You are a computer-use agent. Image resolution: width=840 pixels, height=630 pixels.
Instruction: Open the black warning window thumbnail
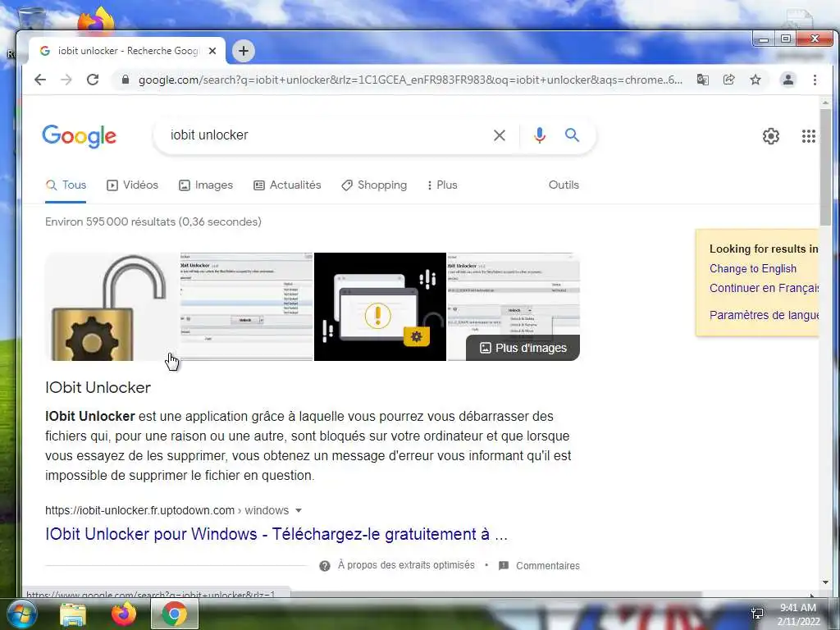pos(380,307)
